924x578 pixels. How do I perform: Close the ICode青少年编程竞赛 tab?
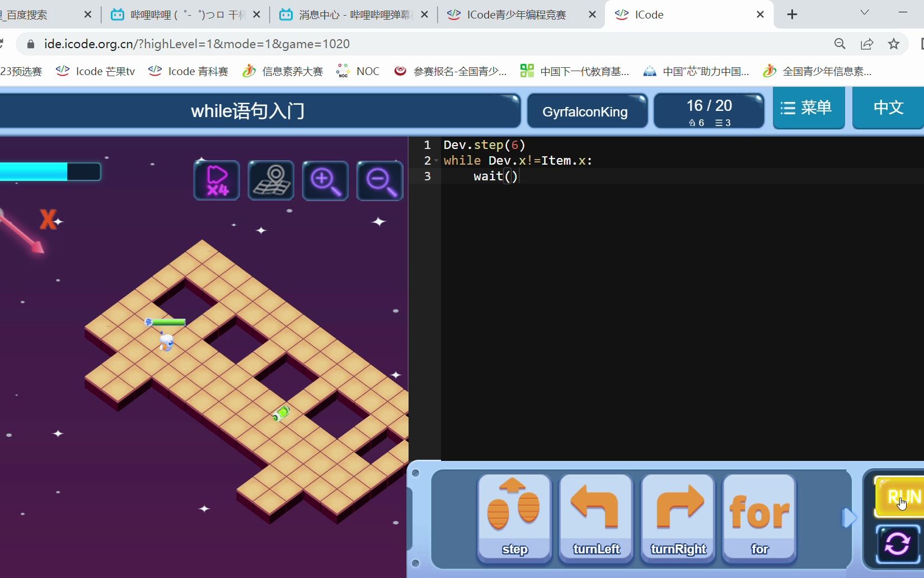[x=592, y=15]
